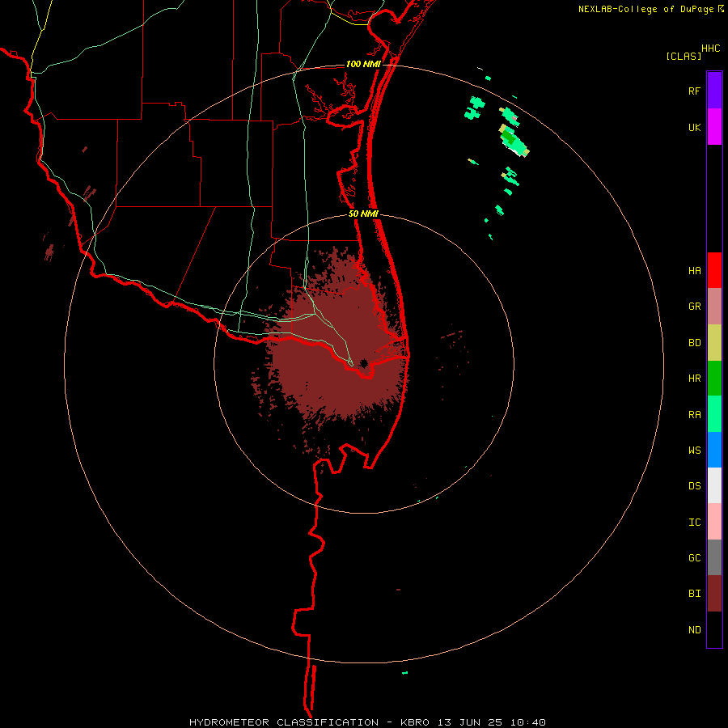Click the RF purple legend swatch
Viewport: 728px width, 728px height.
pyautogui.click(x=714, y=91)
